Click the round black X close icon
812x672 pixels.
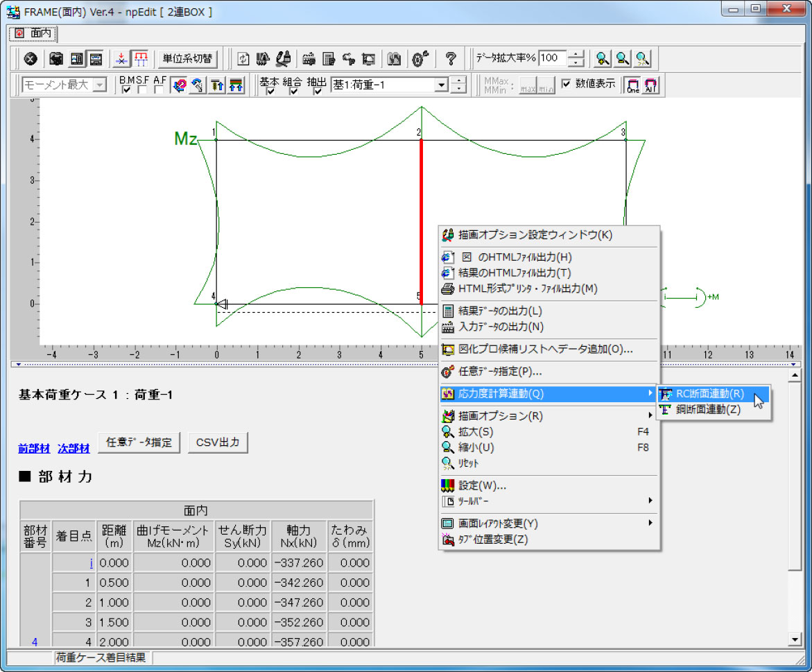click(31, 59)
